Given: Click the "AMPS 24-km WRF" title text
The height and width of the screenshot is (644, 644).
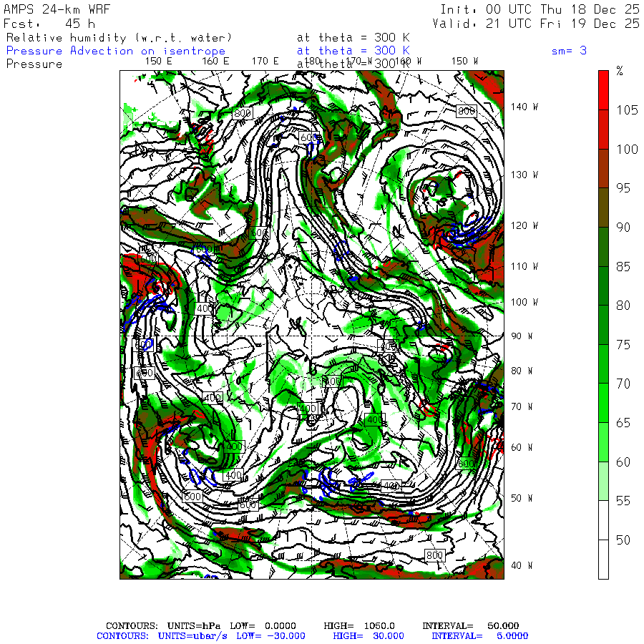Looking at the screenshot, I should tap(57, 9).
